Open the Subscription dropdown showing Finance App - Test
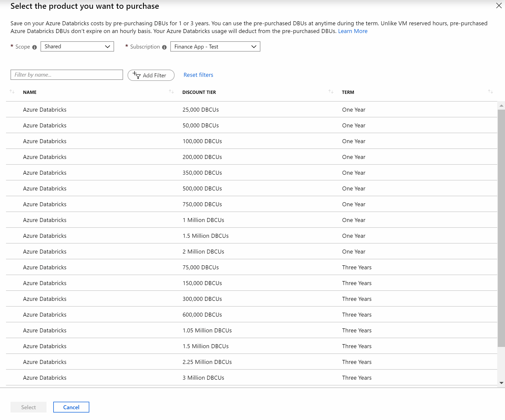This screenshot has width=505, height=420. 215,47
